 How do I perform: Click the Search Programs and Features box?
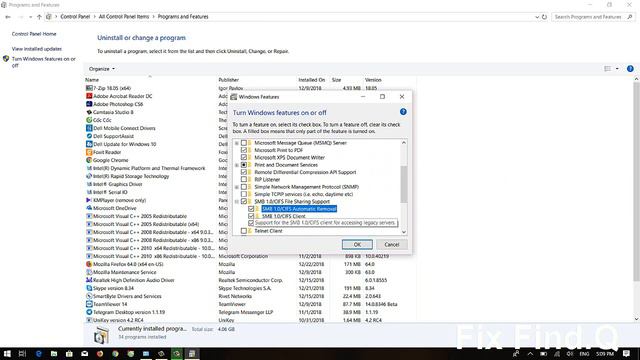coord(593,17)
